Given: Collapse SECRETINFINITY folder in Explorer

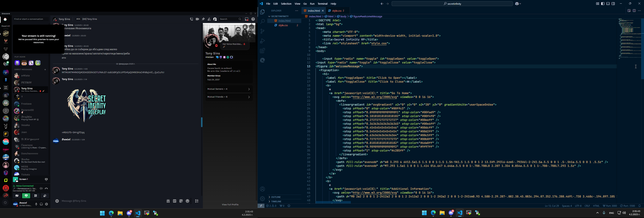Looking at the screenshot, I should point(284,16).
